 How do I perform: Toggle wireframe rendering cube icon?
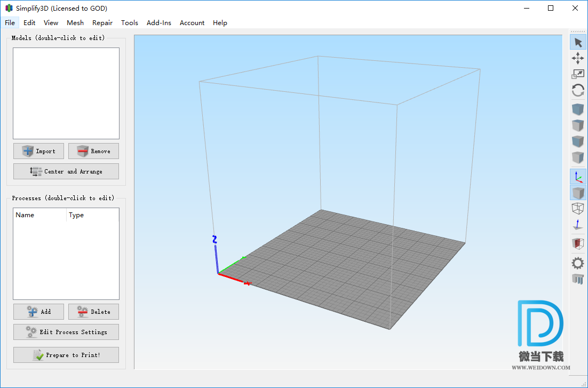coord(578,209)
